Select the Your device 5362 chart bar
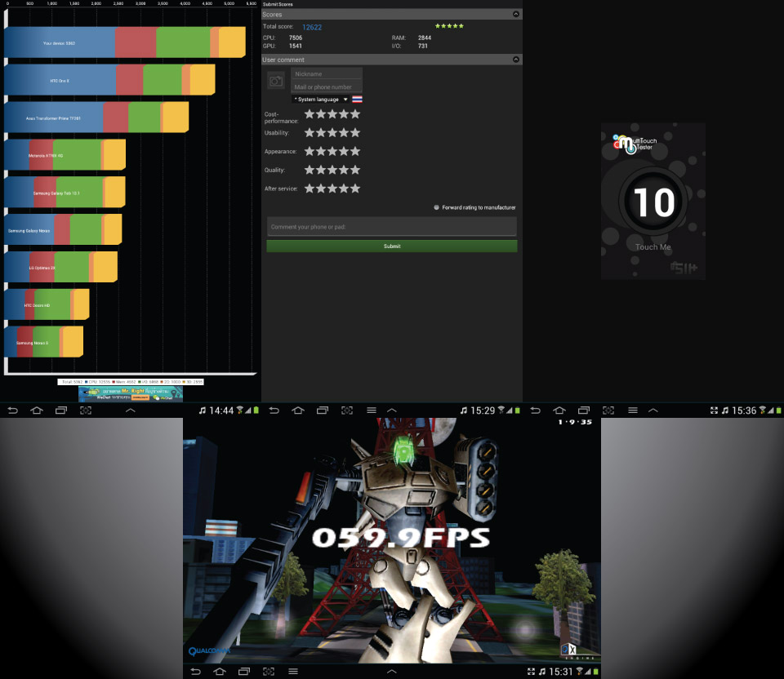 click(125, 42)
